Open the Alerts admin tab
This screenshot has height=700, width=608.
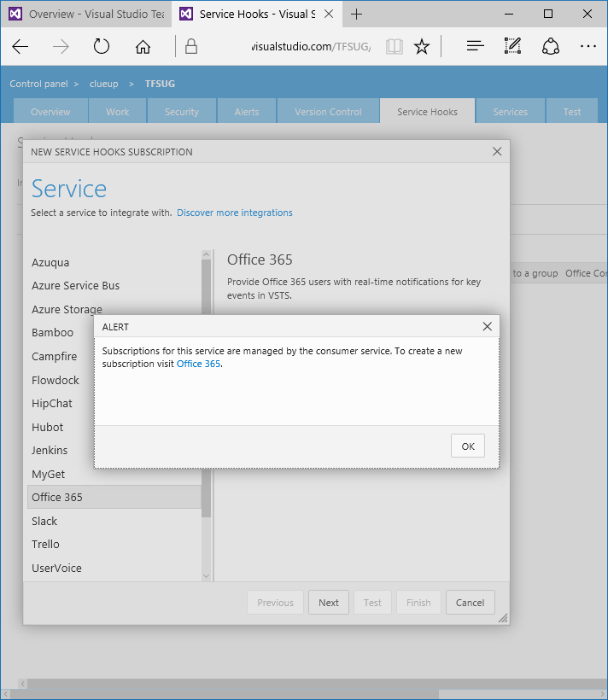(x=247, y=112)
